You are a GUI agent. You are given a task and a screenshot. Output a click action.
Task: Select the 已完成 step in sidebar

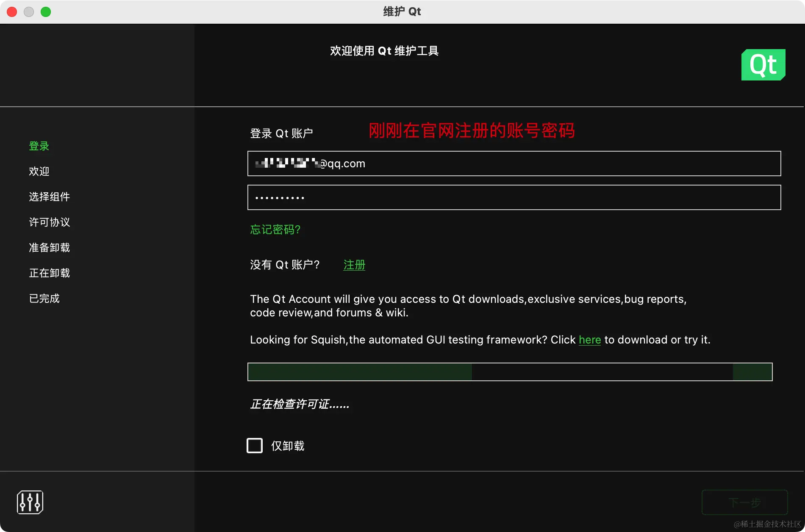pos(44,299)
